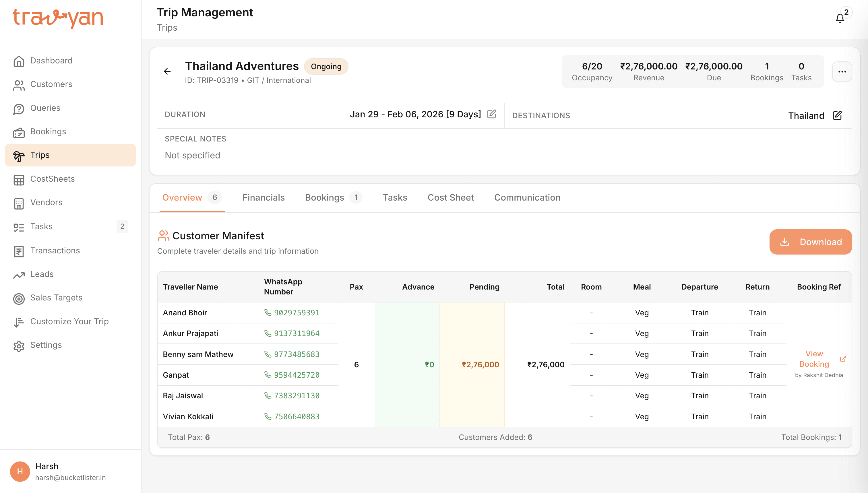Image resolution: width=868 pixels, height=493 pixels.
Task: Click Vivian Kokkali's phone number
Action: tap(296, 417)
